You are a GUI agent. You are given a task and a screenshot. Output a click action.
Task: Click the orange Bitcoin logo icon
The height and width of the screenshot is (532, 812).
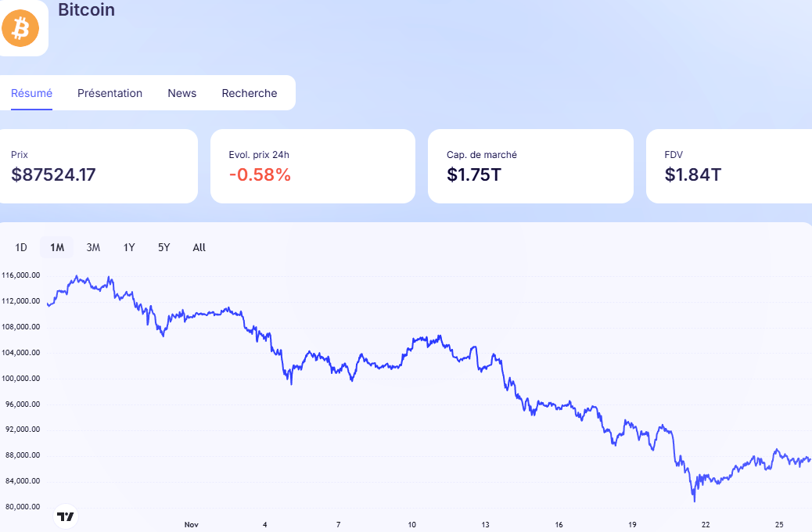pyautogui.click(x=20, y=29)
